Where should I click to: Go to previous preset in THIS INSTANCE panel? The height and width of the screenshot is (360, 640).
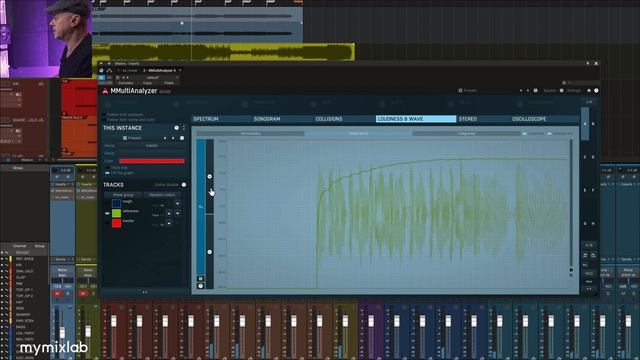(165, 138)
